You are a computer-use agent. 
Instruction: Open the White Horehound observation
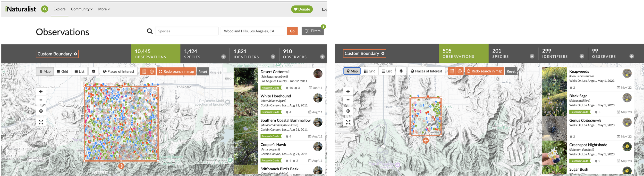276,96
